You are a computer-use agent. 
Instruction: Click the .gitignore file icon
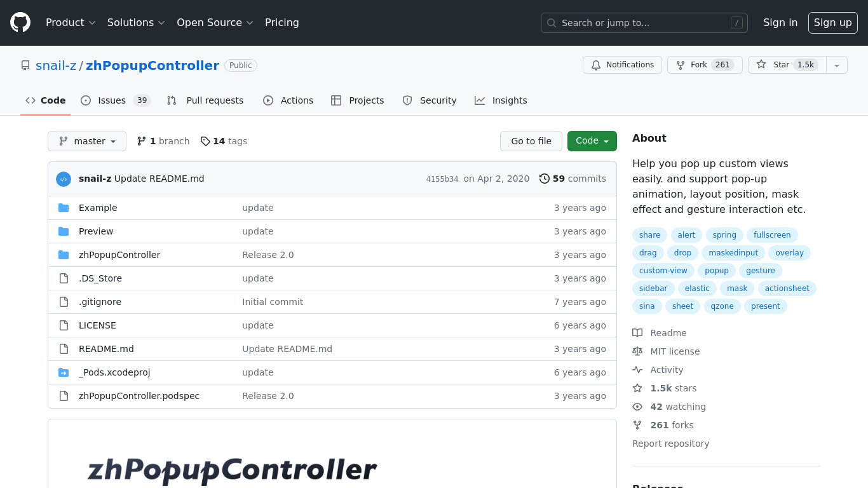[x=64, y=302]
